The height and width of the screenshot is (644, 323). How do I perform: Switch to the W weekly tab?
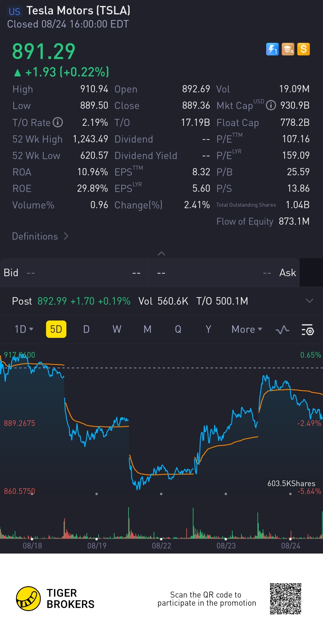coord(117,329)
